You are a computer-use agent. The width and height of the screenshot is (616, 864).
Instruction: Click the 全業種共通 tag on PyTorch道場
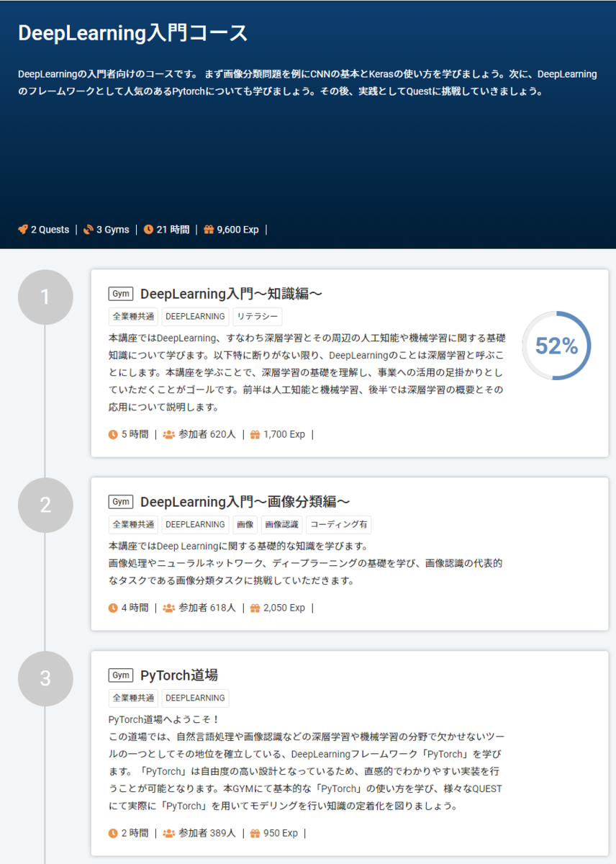[x=132, y=698]
